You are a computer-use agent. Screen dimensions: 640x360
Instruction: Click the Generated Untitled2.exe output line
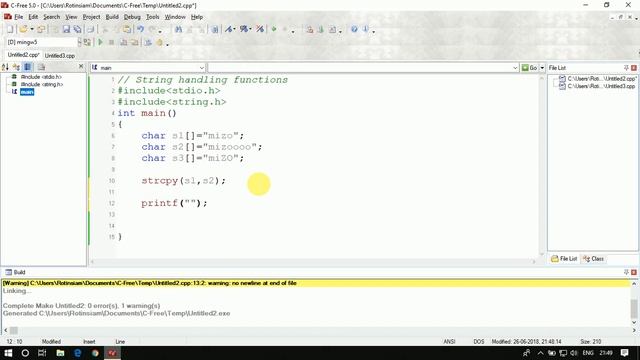point(116,313)
